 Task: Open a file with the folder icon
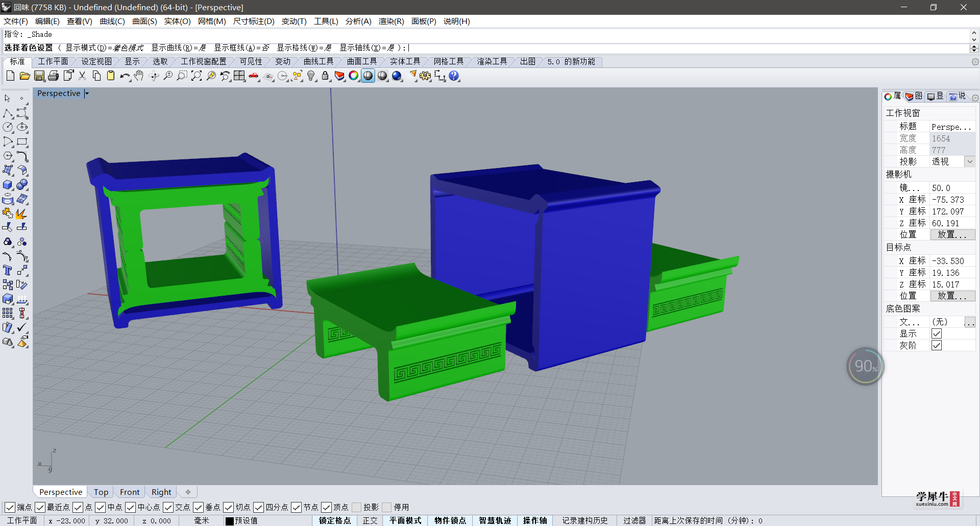click(x=24, y=76)
